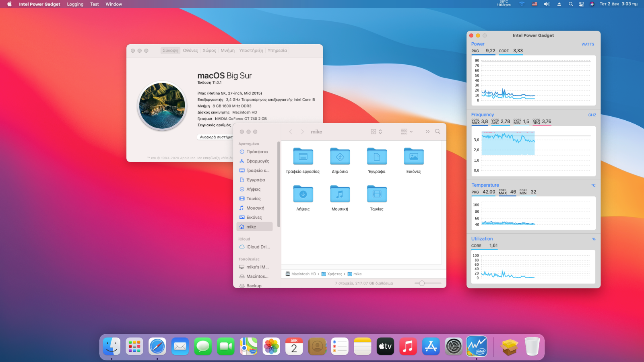Image resolution: width=644 pixels, height=362 pixels.
Task: Switch to Χώρος tab in About window
Action: coord(209,50)
